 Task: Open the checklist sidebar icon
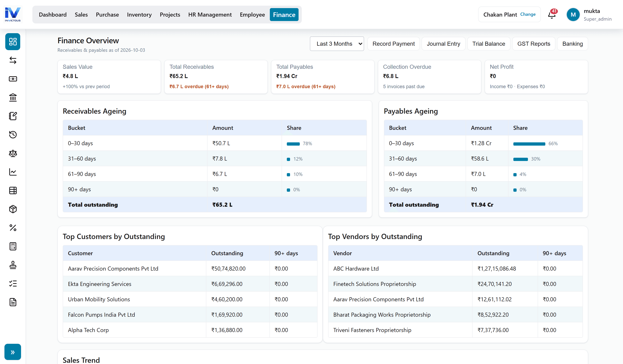coord(13,284)
